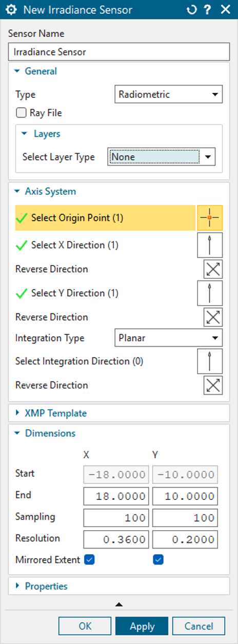Click the reset dialog icon in title bar
This screenshot has width=238, height=644.
(x=192, y=10)
